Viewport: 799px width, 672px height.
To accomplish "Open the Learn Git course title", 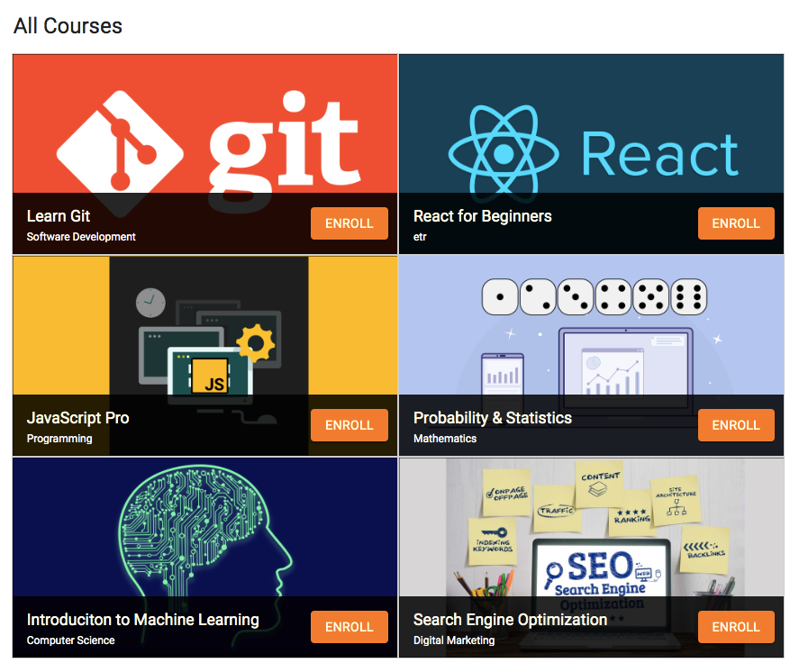I will (59, 216).
